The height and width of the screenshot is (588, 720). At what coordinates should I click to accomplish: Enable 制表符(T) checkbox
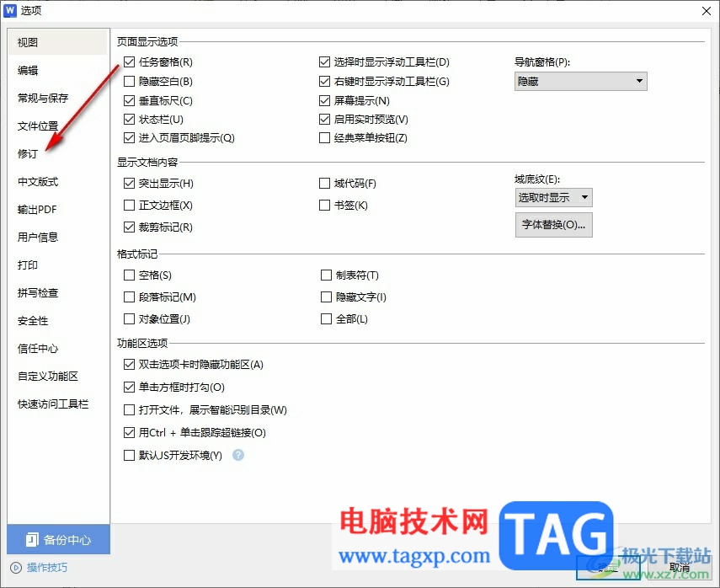326,275
